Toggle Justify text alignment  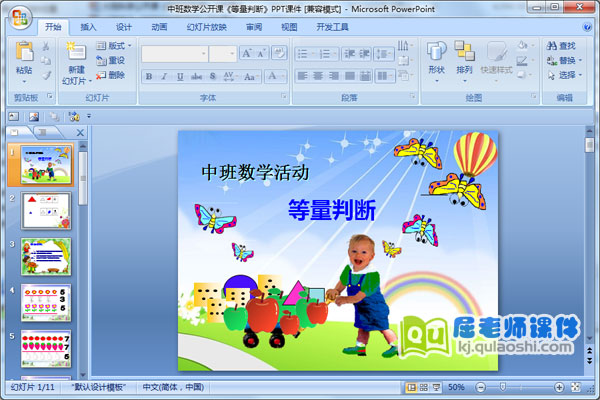(349, 76)
